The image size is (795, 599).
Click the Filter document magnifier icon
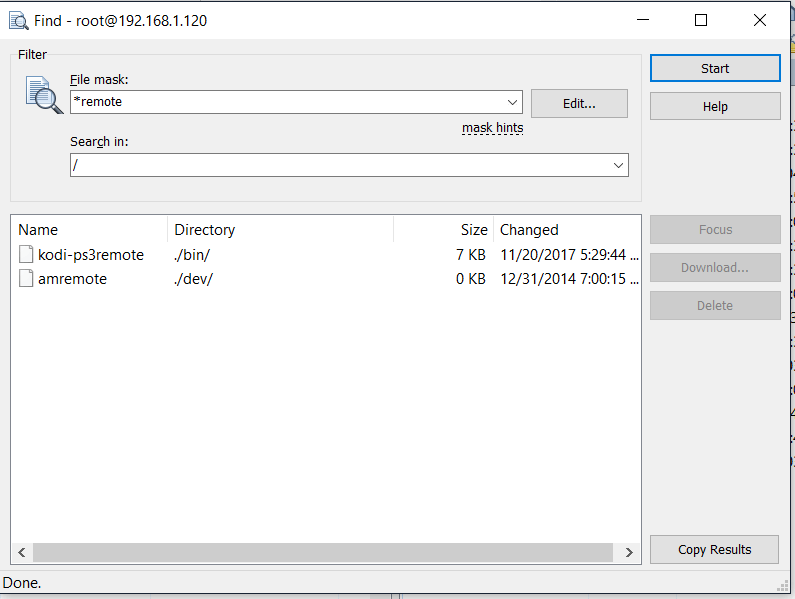point(43,95)
